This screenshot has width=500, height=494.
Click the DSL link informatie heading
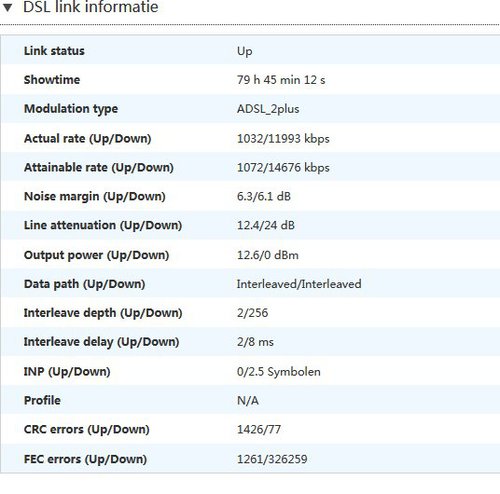pos(91,7)
